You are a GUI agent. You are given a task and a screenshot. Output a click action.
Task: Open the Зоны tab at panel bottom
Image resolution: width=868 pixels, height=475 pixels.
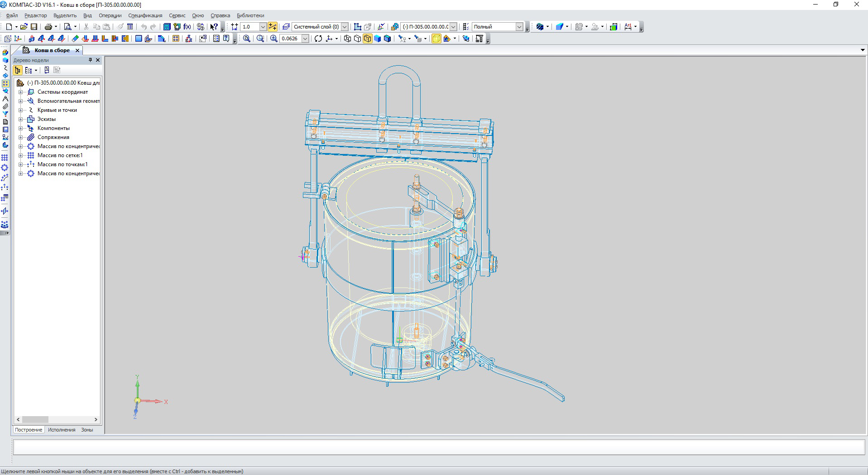(x=87, y=430)
